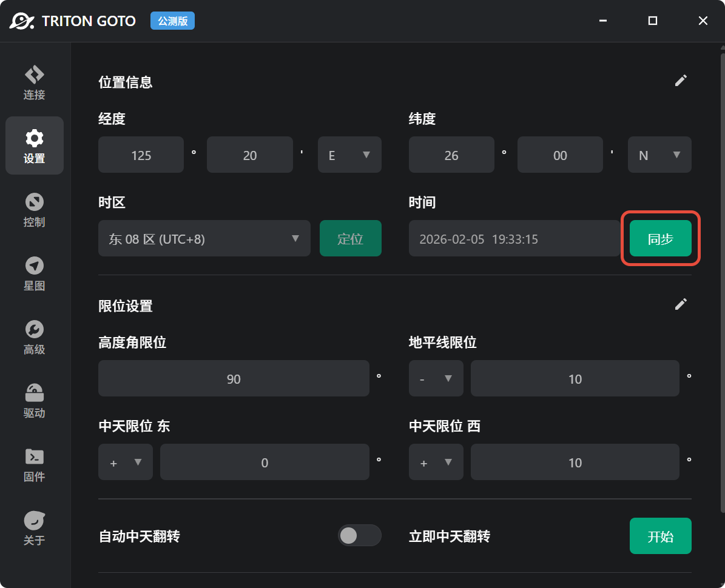This screenshot has width=725, height=588.
Task: Select the 设置 settings sidebar entry
Action: click(34, 145)
